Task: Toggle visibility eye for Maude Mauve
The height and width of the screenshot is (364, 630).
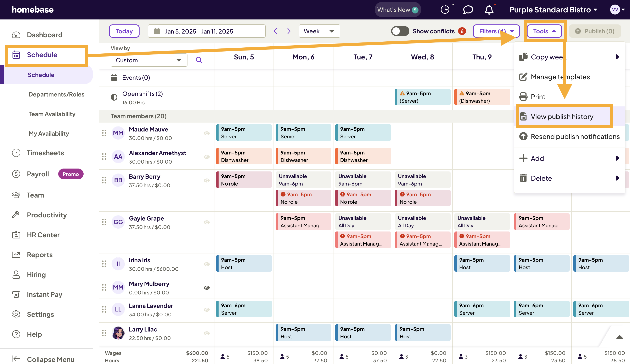Action: (207, 133)
